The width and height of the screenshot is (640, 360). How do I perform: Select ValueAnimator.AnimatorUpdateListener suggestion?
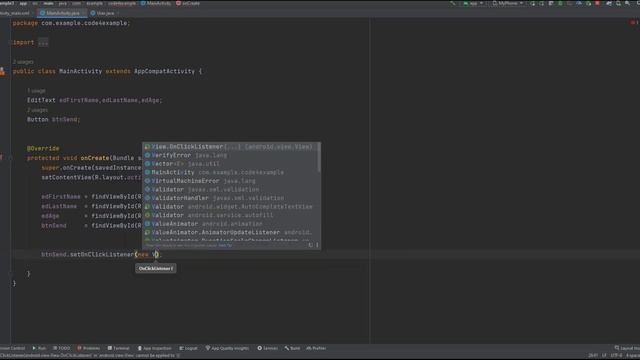click(231, 232)
